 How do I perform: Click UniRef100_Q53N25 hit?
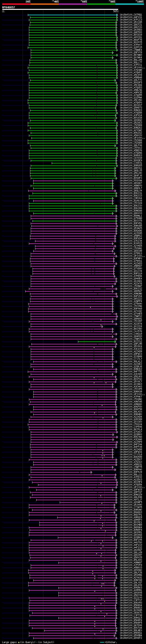tap(131, 228)
